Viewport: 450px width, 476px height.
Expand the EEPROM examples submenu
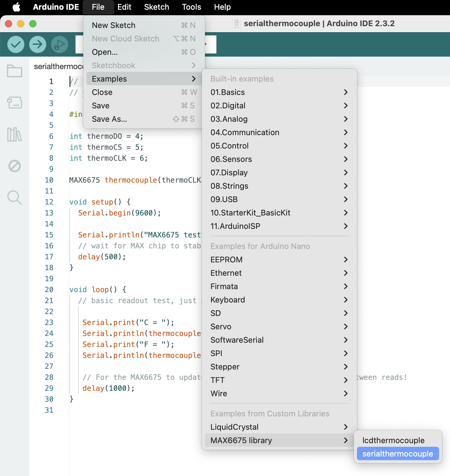coord(279,260)
